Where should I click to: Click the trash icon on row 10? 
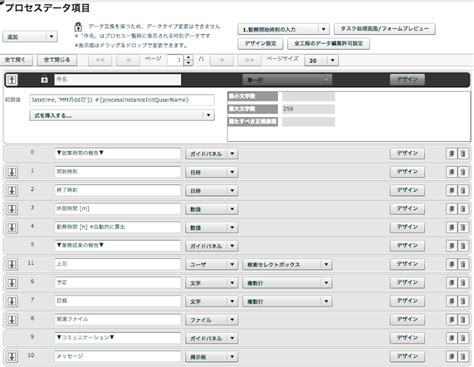pyautogui.click(x=463, y=356)
